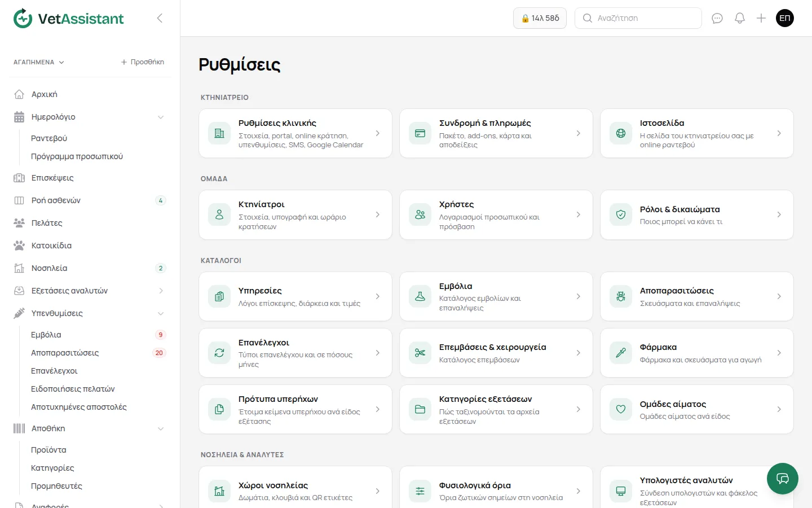Click the folder icon on Κατηγορίες εξετάσεων
Screen dimensions: 812x508
[420, 409]
